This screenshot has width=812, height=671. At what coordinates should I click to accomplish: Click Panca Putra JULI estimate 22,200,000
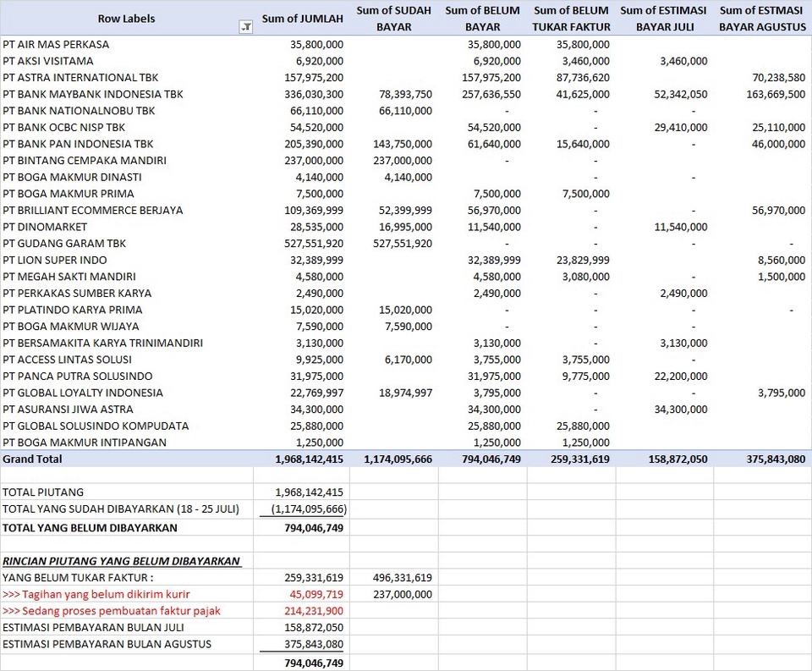point(681,377)
